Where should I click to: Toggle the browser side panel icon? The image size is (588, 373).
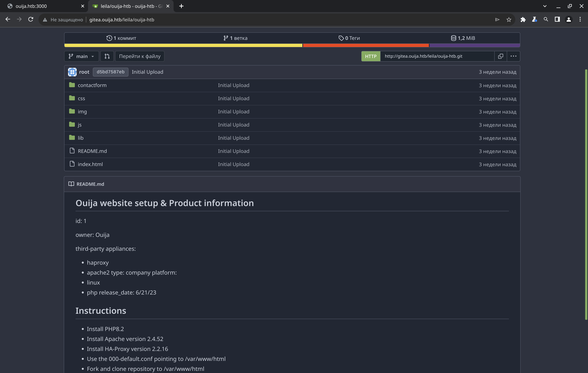click(x=557, y=20)
